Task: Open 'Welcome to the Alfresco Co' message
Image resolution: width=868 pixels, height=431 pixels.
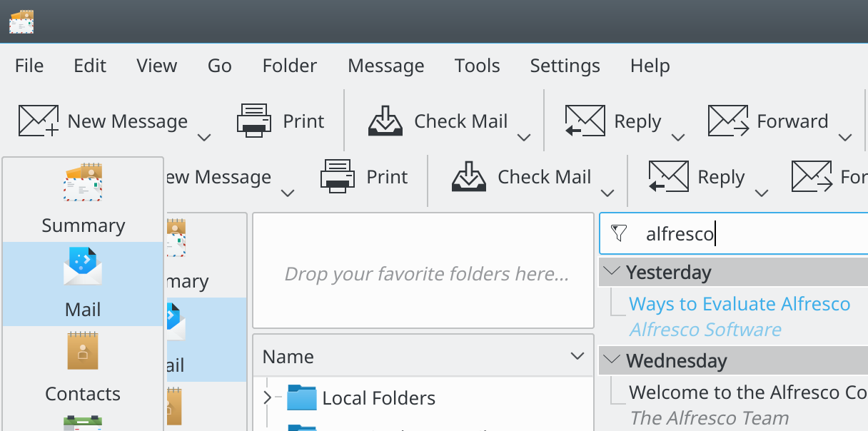Action: click(748, 392)
